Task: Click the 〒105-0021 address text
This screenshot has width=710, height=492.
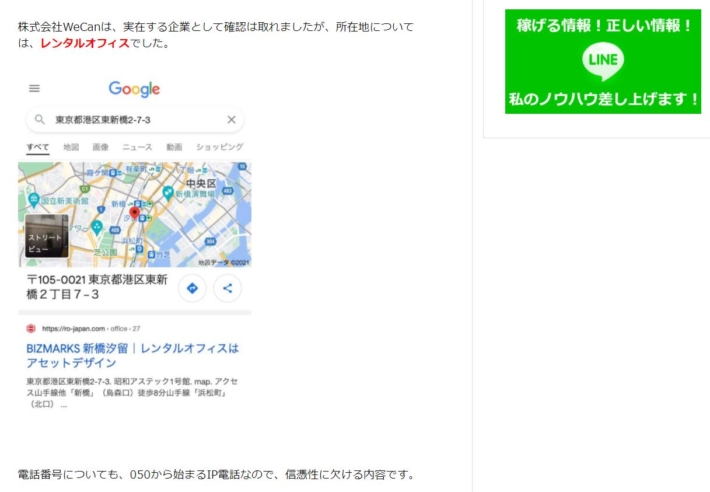Action: (x=97, y=287)
